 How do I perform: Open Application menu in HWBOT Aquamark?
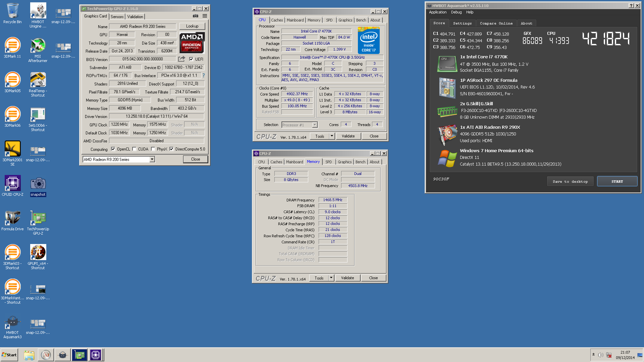pyautogui.click(x=438, y=12)
